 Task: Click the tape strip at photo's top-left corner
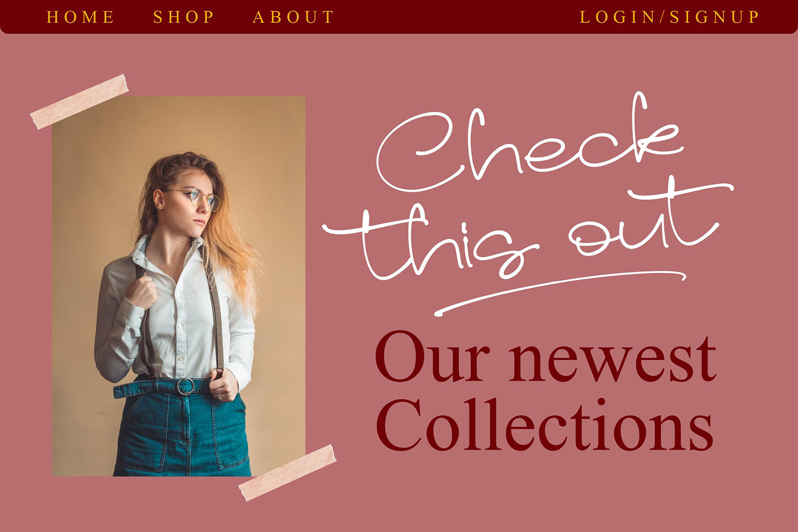pos(80,102)
